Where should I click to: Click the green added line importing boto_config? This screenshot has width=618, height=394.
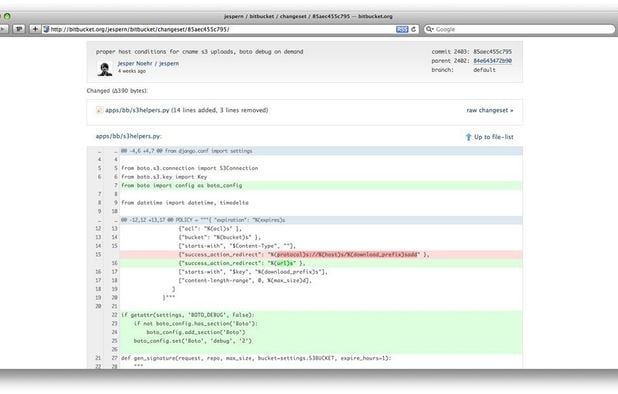(x=305, y=186)
